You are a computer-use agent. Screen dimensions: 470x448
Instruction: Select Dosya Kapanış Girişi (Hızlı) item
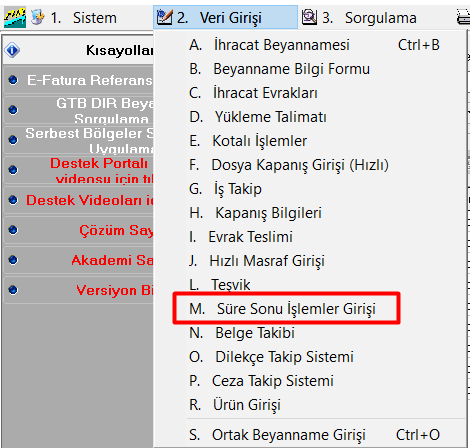(x=289, y=165)
